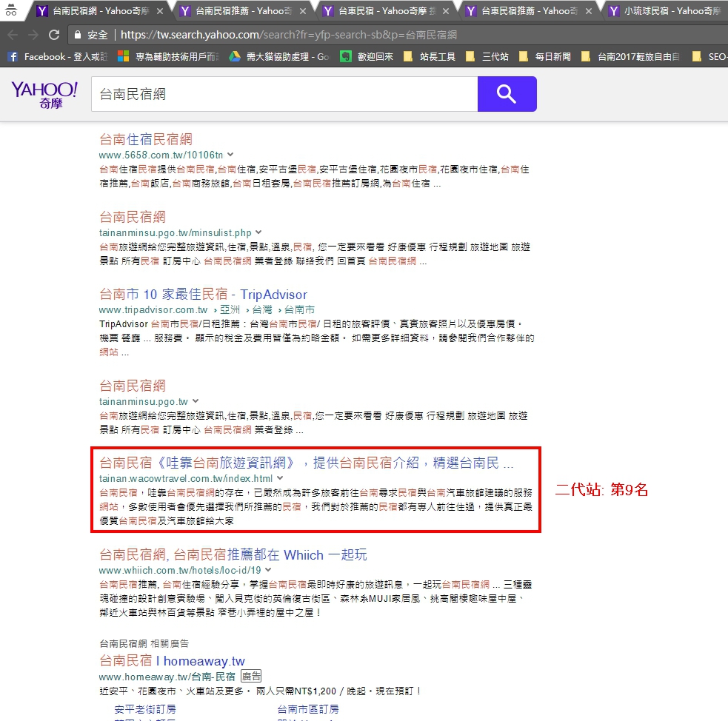
Task: Open 台南民宿《哇靠台南旅遊資訊網》 result
Action: pos(307,463)
